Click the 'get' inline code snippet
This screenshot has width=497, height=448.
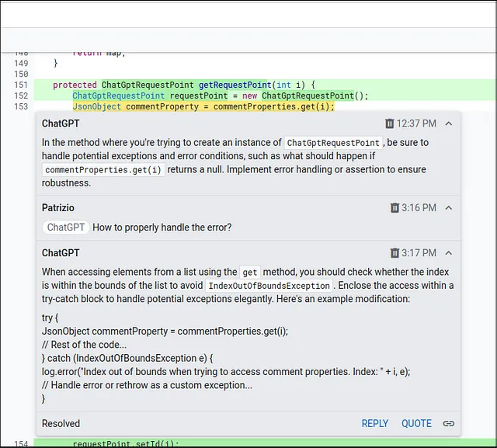pyautogui.click(x=250, y=273)
